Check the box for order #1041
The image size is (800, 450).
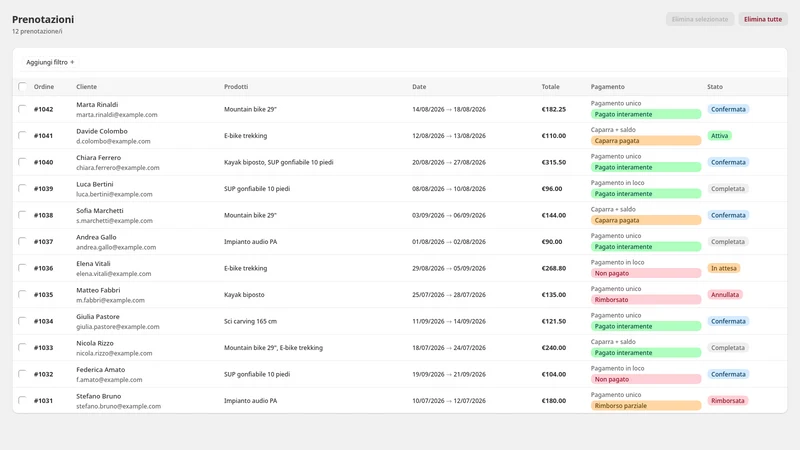[22, 135]
